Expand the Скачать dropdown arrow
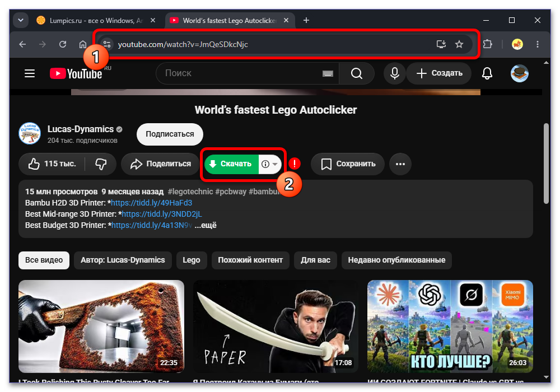Screen dimensions: 560x392 pos(275,164)
